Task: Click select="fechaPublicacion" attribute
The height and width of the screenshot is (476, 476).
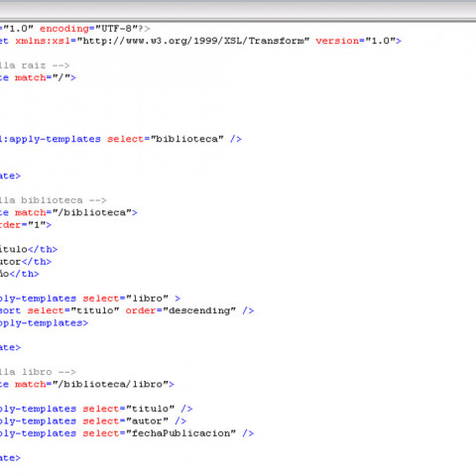Action: [x=160, y=433]
